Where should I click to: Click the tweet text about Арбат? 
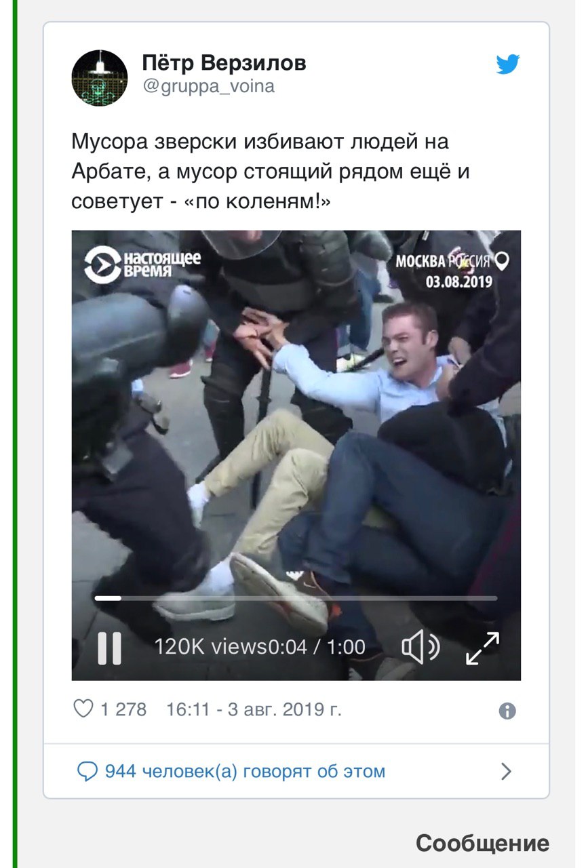[271, 172]
